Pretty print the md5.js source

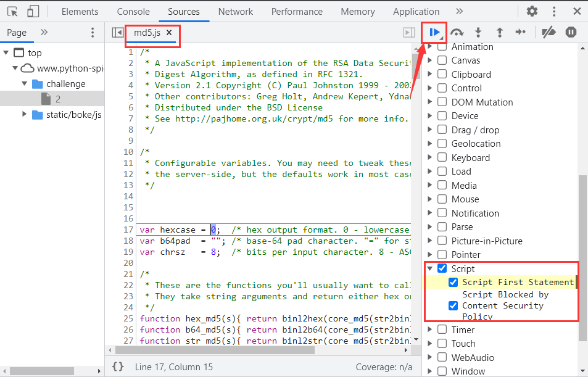tap(118, 367)
